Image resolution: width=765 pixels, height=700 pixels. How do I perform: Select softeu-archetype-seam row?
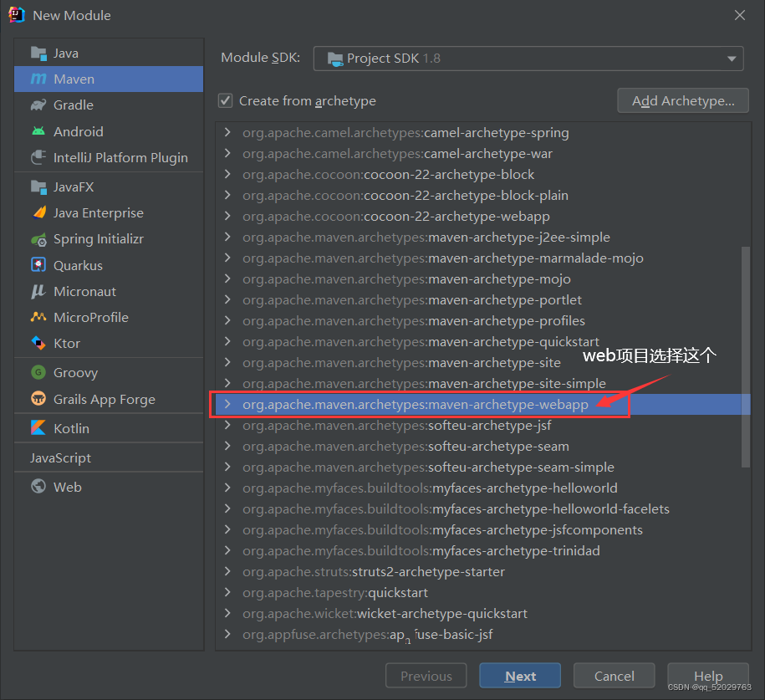coord(483,446)
